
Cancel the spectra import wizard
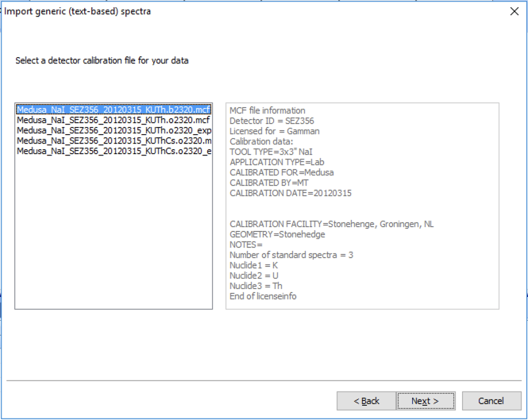click(491, 401)
